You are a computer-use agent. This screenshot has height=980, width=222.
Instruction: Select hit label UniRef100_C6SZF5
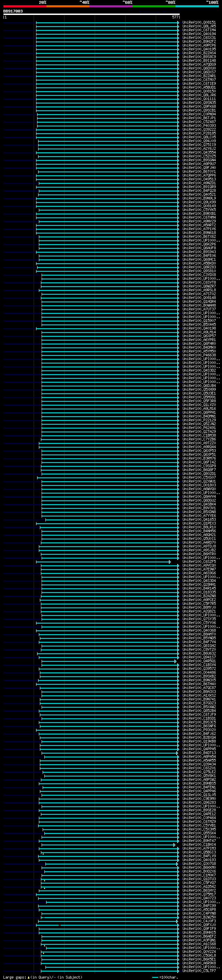pos(199,561)
